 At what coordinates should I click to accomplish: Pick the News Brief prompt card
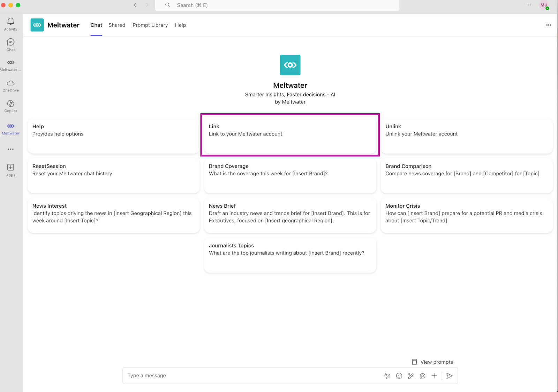tap(290, 215)
